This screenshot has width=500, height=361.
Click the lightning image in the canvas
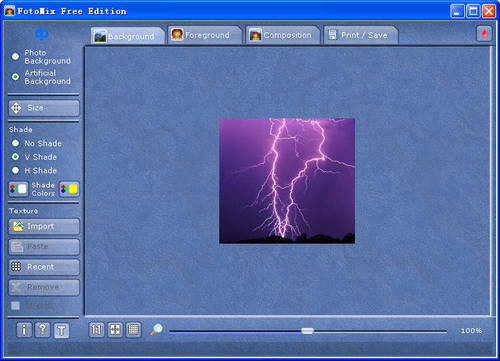(287, 181)
